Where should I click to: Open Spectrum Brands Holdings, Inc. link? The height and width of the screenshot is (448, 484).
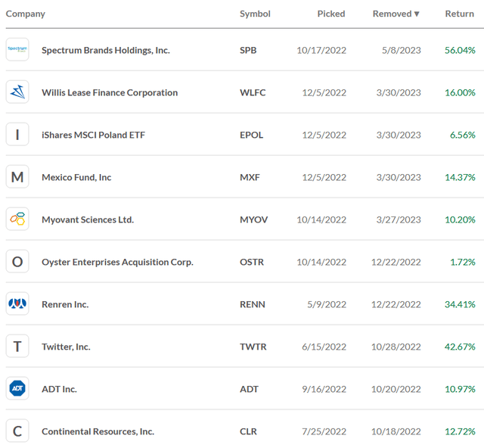(x=106, y=50)
